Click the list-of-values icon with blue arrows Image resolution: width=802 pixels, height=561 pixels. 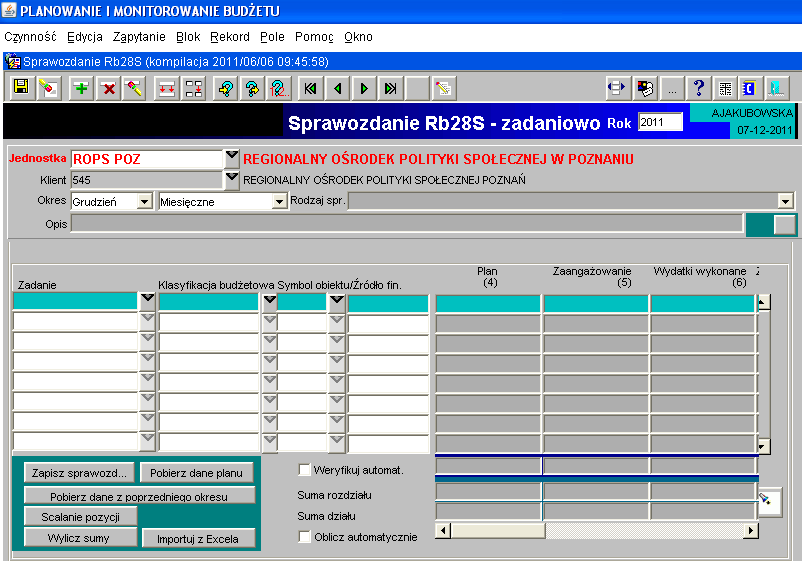click(x=617, y=88)
